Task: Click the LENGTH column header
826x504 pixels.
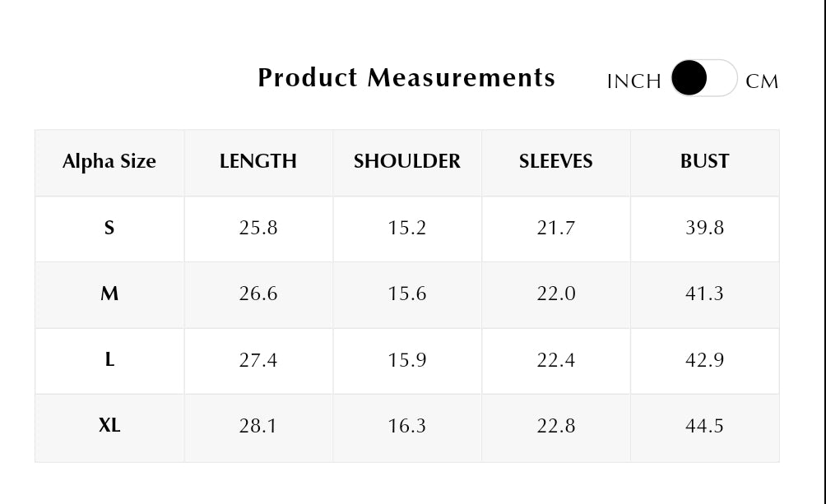Action: click(258, 161)
